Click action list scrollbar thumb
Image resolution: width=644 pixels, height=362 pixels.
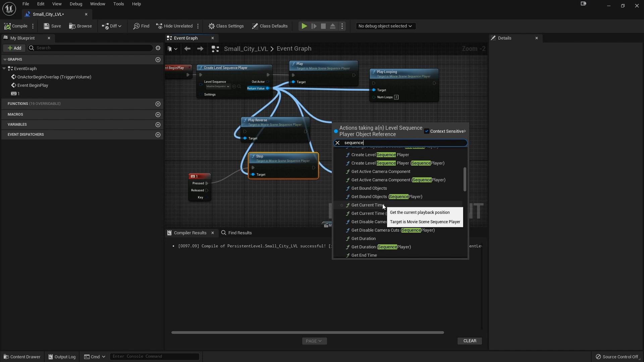[x=465, y=179]
